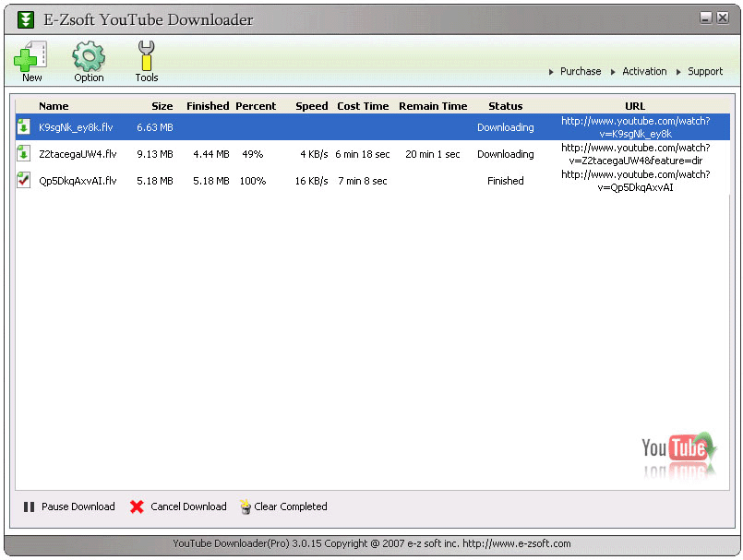Click download icon next to K9sgNk_ey8k.flv
The height and width of the screenshot is (560, 743).
click(x=24, y=127)
